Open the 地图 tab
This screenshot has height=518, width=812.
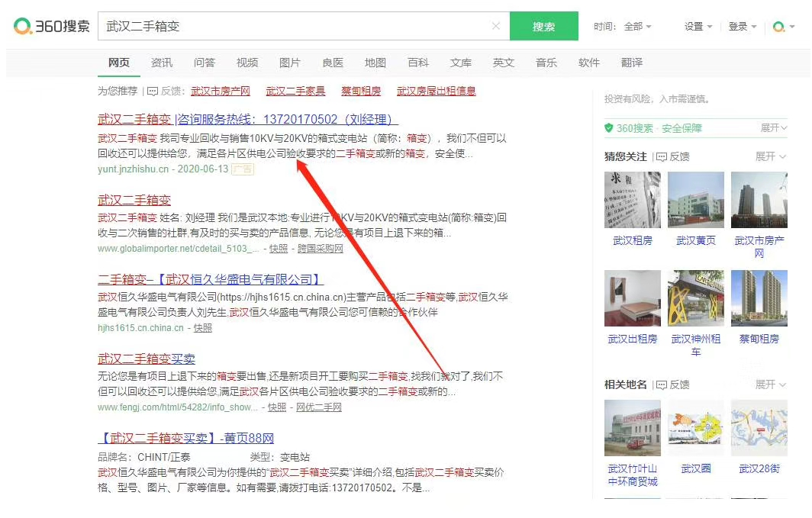coord(375,63)
